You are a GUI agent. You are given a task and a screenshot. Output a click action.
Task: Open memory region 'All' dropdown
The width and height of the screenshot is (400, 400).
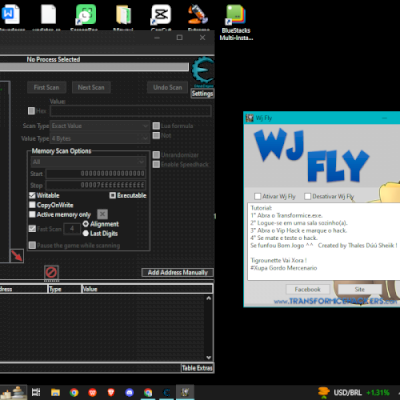pyautogui.click(x=88, y=162)
